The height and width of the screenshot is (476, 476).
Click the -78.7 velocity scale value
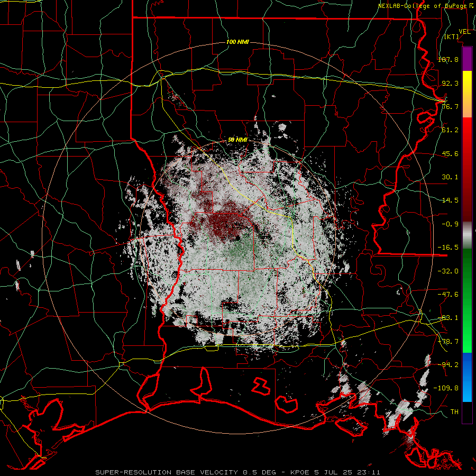[448, 342]
